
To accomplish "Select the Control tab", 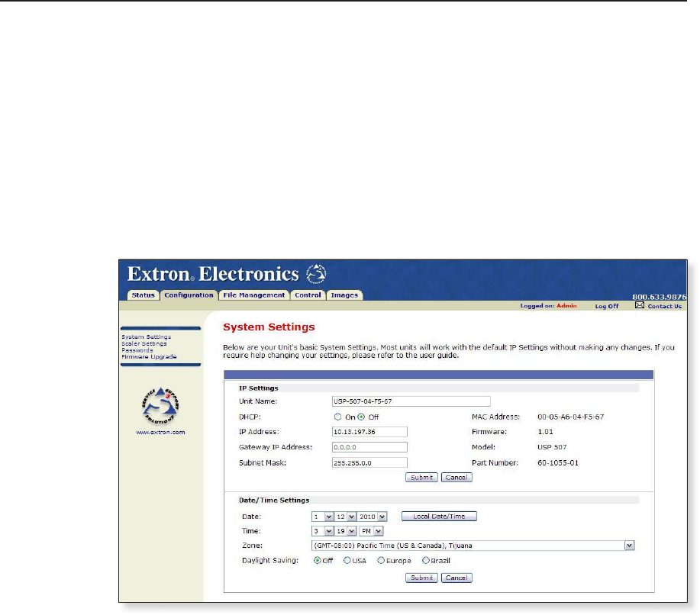I will tap(308, 295).
